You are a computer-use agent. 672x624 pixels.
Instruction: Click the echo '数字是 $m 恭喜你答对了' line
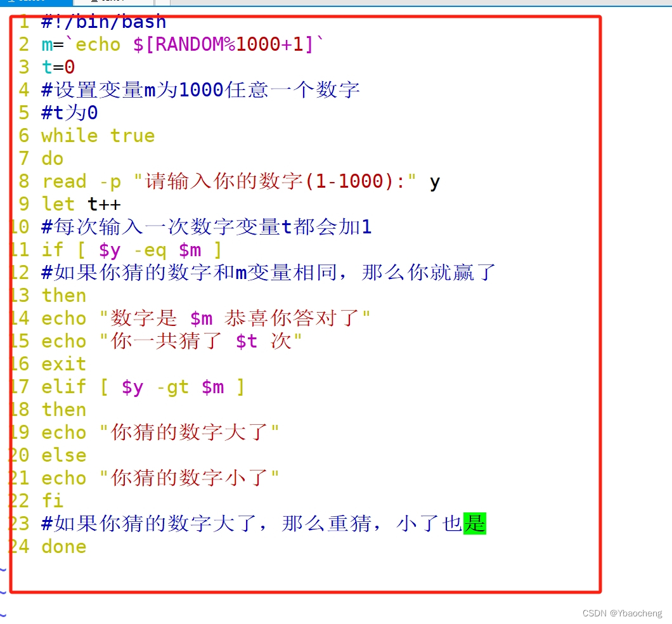coord(205,318)
